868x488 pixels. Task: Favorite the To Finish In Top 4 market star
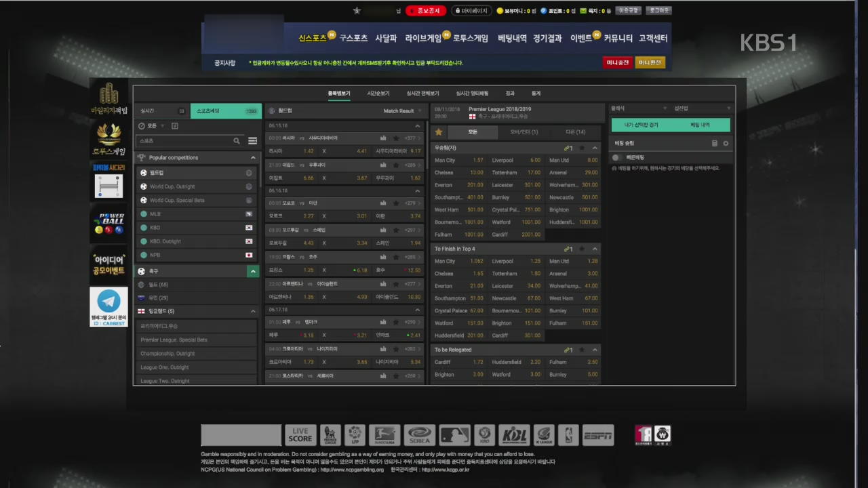tap(582, 249)
